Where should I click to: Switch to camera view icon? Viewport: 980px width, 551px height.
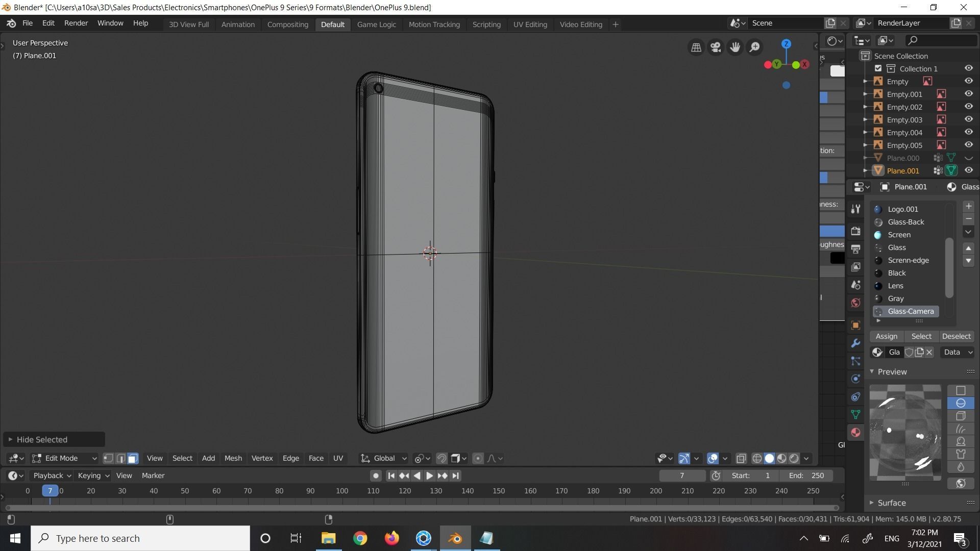point(716,47)
